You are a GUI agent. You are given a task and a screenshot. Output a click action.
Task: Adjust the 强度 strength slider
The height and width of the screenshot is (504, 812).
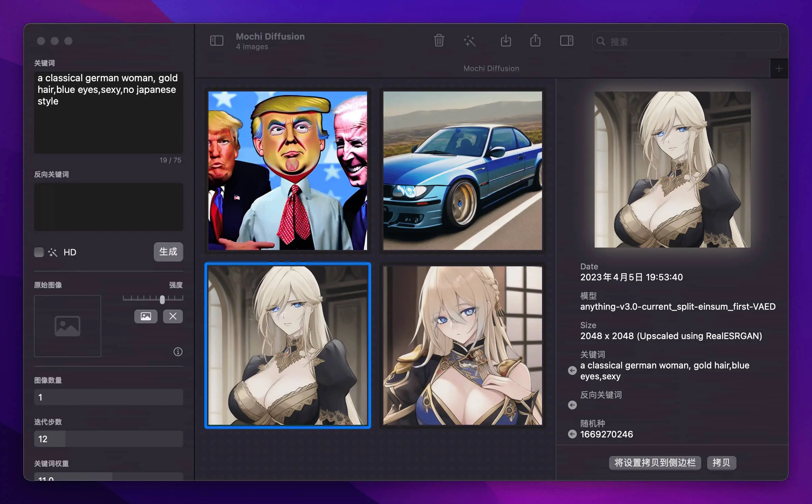(153, 299)
